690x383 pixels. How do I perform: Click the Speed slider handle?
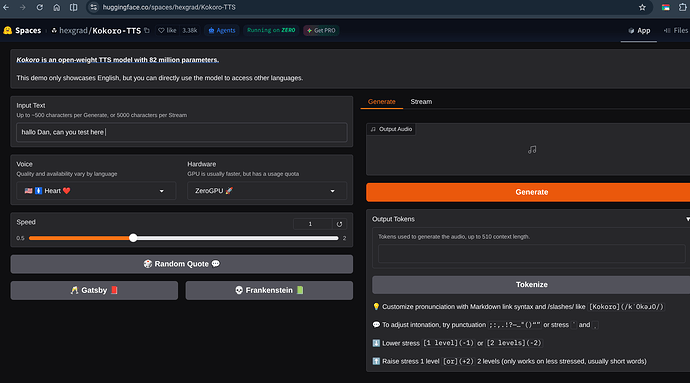pyautogui.click(x=133, y=238)
